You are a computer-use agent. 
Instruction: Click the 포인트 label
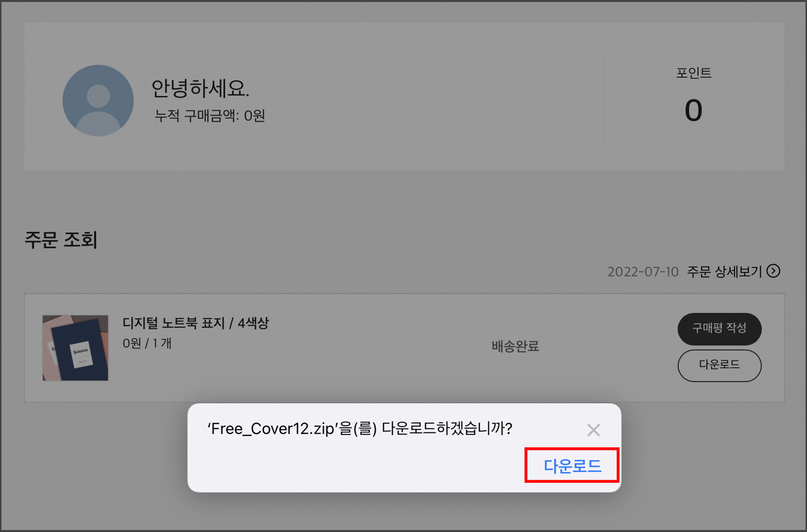(x=693, y=73)
